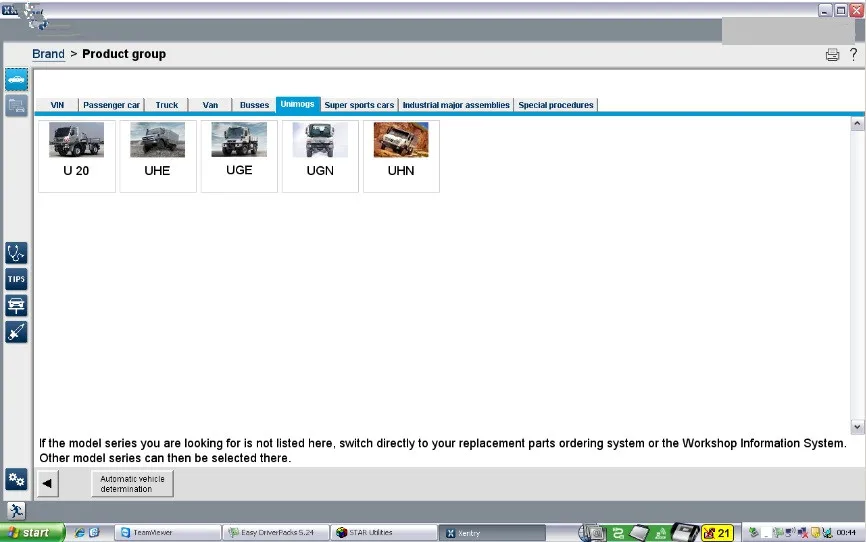866x542 pixels.
Task: Open the vehicle on lift icon
Action: 17,306
